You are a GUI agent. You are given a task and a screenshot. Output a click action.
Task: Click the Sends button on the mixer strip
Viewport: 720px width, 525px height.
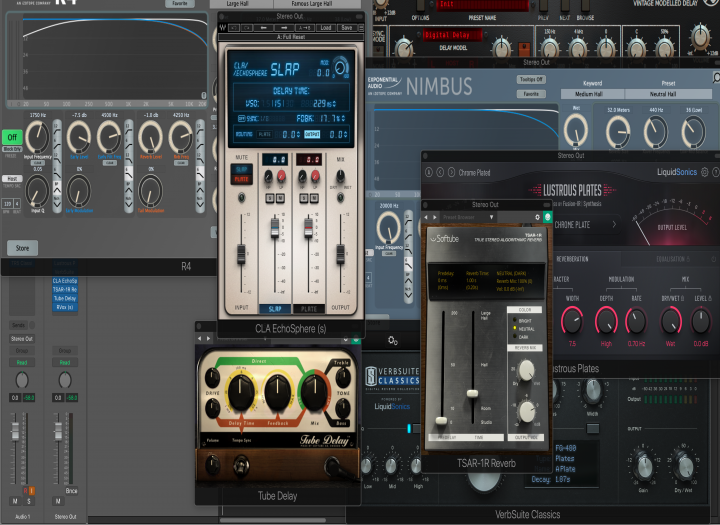[18, 325]
